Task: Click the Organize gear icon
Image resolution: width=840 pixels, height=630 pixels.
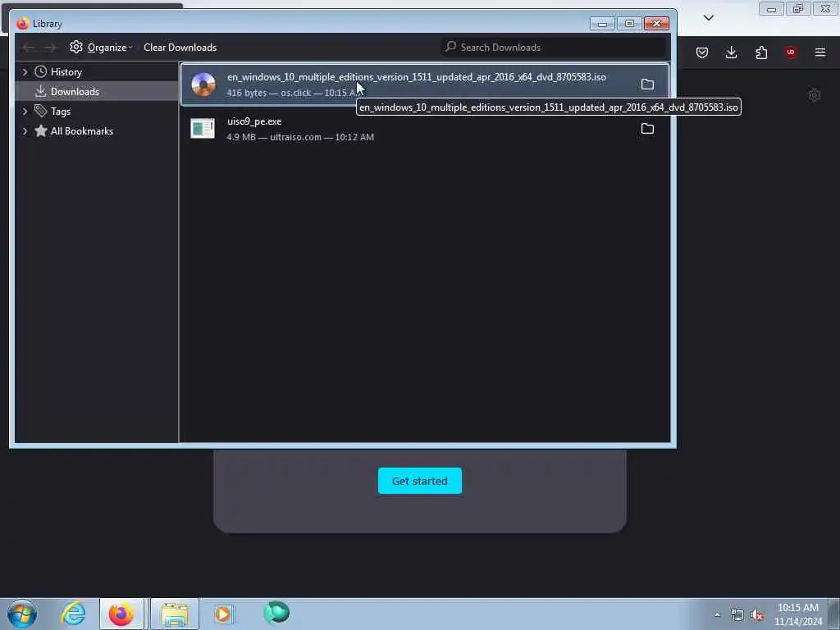Action: pos(76,47)
